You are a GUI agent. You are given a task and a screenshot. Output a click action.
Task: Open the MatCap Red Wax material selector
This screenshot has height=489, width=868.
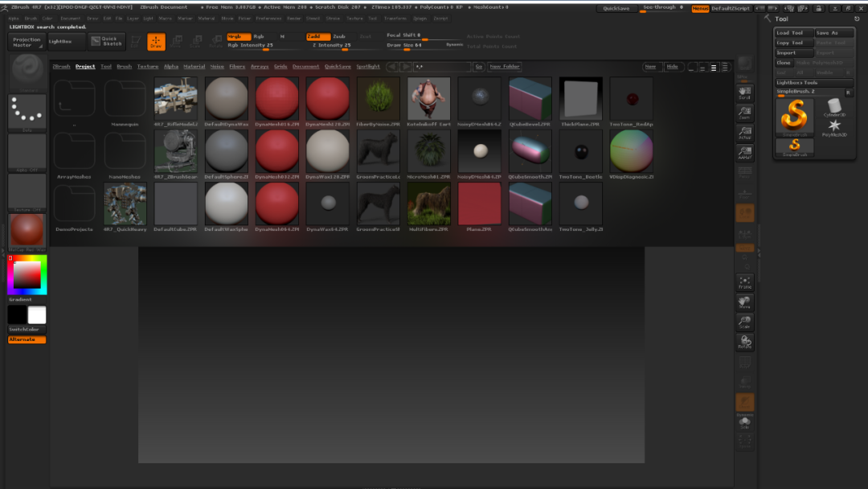pyautogui.click(x=27, y=232)
